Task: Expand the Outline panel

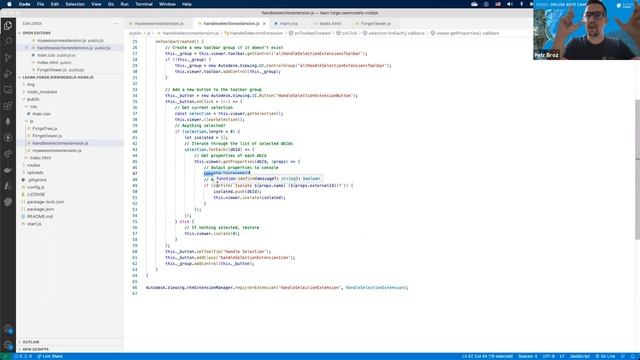Action: click(70, 342)
